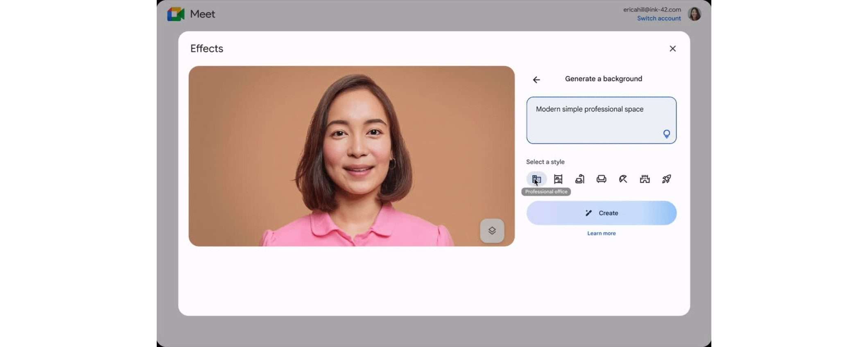
Task: Click the Switch account link
Action: 659,18
